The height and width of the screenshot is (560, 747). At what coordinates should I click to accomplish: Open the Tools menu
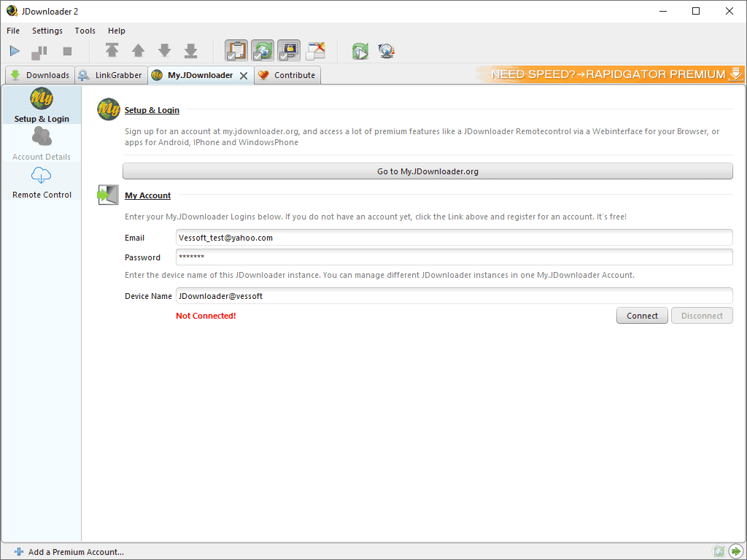[x=85, y=31]
